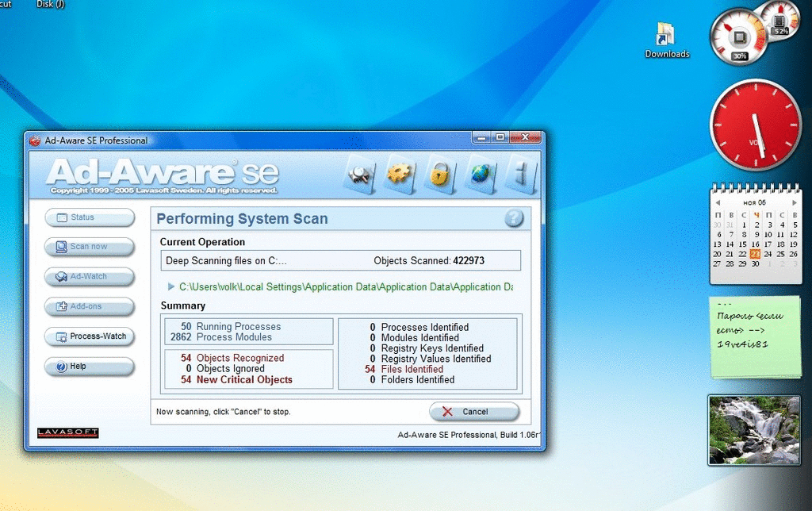
Task: Open the Downloads desktop shortcut
Action: pyautogui.click(x=666, y=40)
